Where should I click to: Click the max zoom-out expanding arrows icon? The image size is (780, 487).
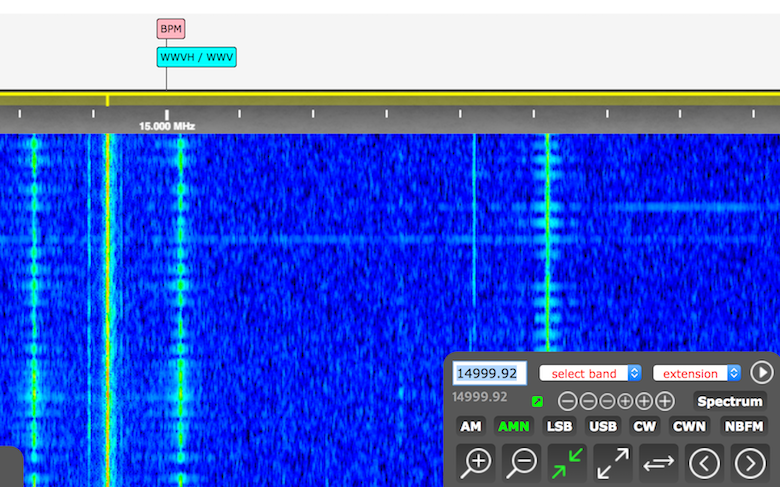click(x=613, y=463)
